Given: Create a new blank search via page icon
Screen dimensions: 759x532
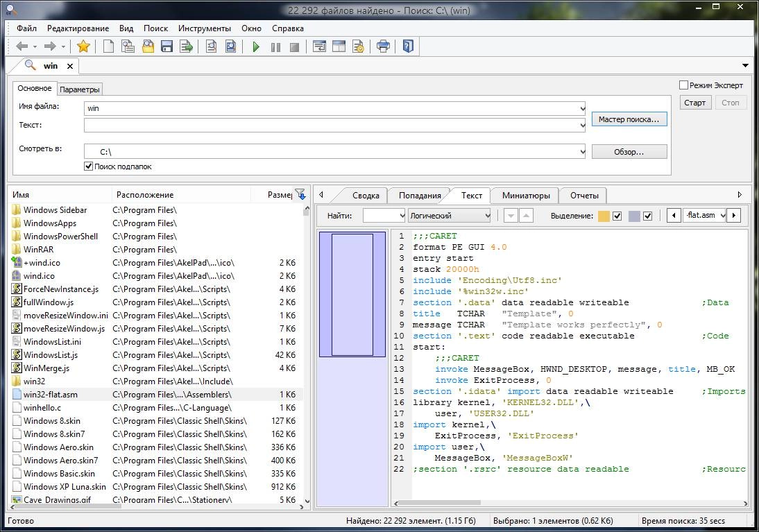Looking at the screenshot, I should point(108,46).
